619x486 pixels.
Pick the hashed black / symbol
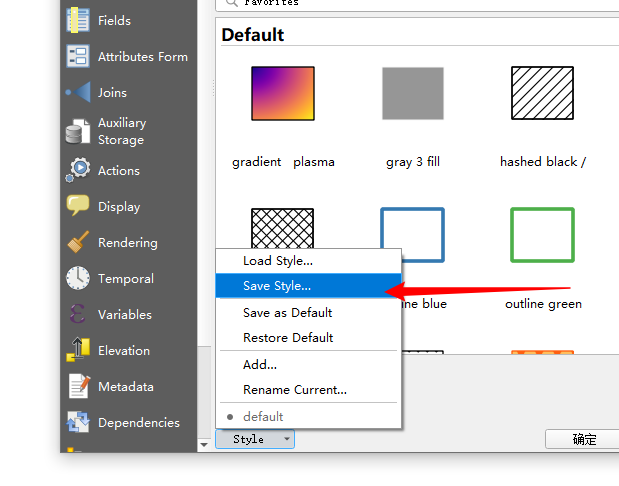pos(542,93)
